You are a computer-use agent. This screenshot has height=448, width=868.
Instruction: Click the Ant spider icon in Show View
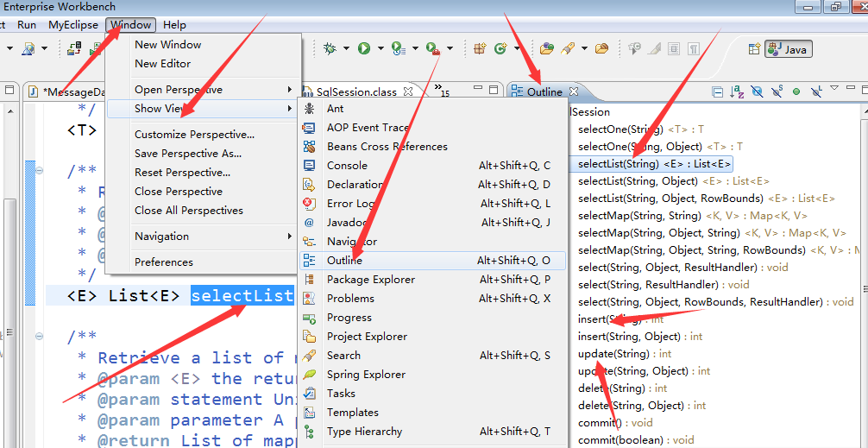[x=309, y=109]
